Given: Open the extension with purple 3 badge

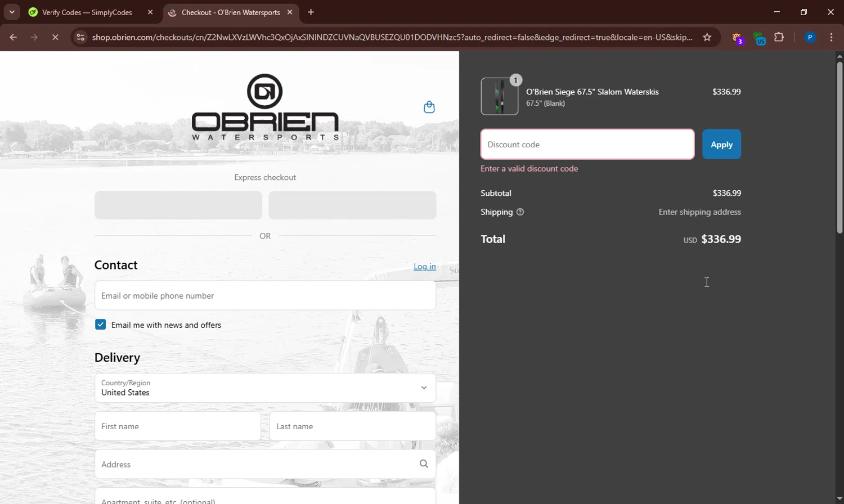Looking at the screenshot, I should coord(738,38).
